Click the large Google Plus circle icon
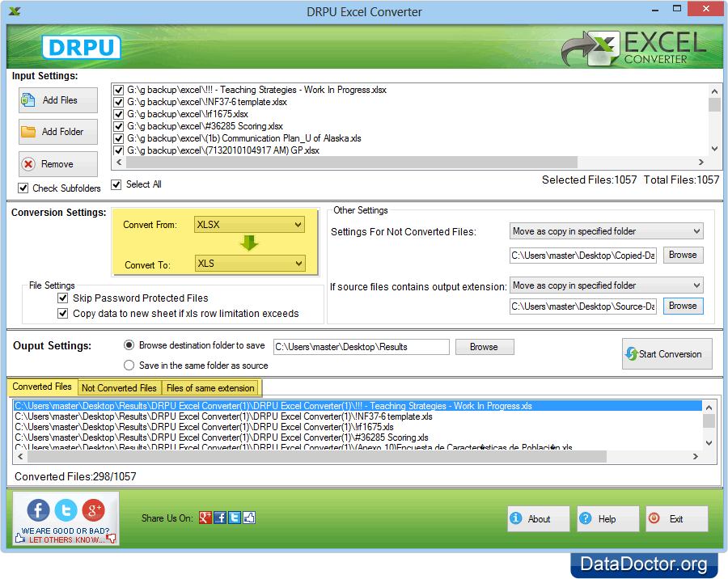 (x=93, y=510)
